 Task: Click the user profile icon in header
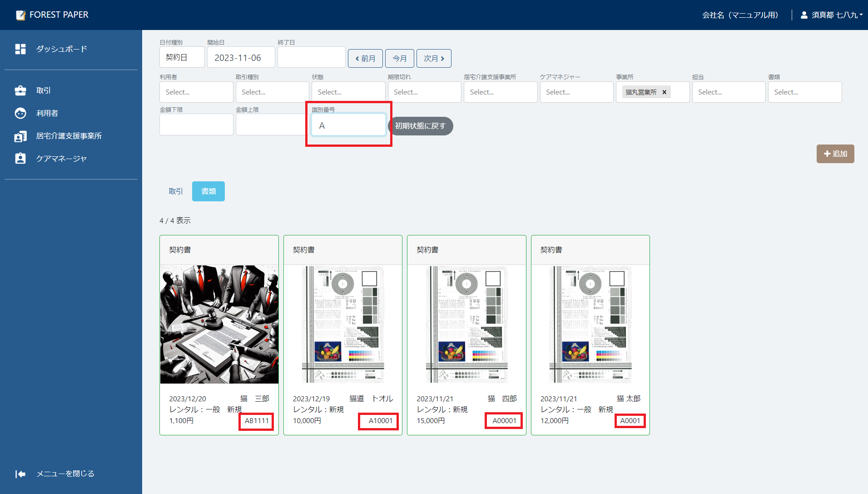point(804,15)
